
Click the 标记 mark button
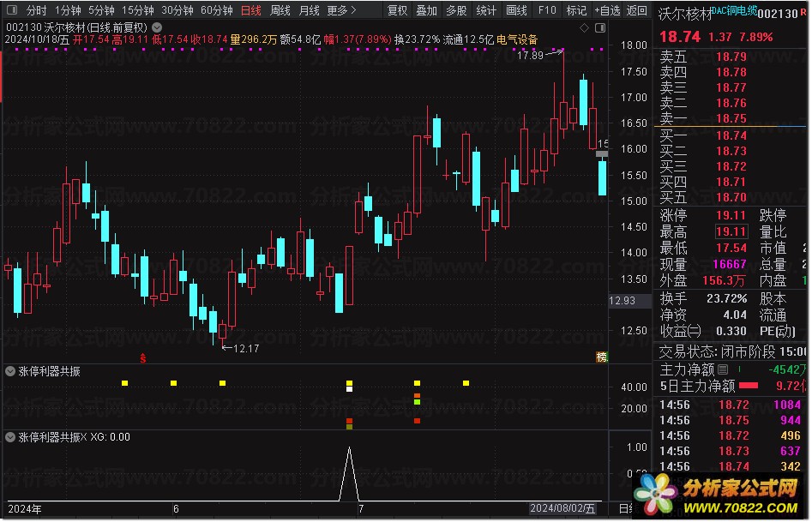(x=576, y=9)
